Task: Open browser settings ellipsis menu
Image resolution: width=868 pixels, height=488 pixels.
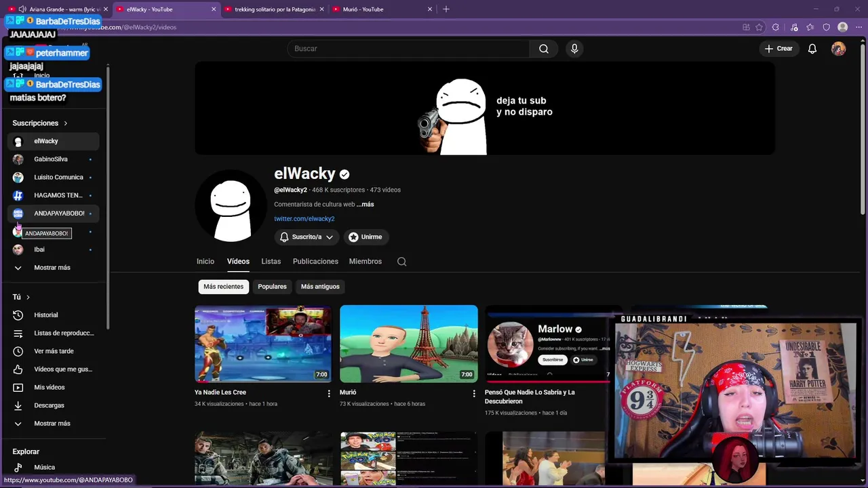Action: (x=859, y=27)
